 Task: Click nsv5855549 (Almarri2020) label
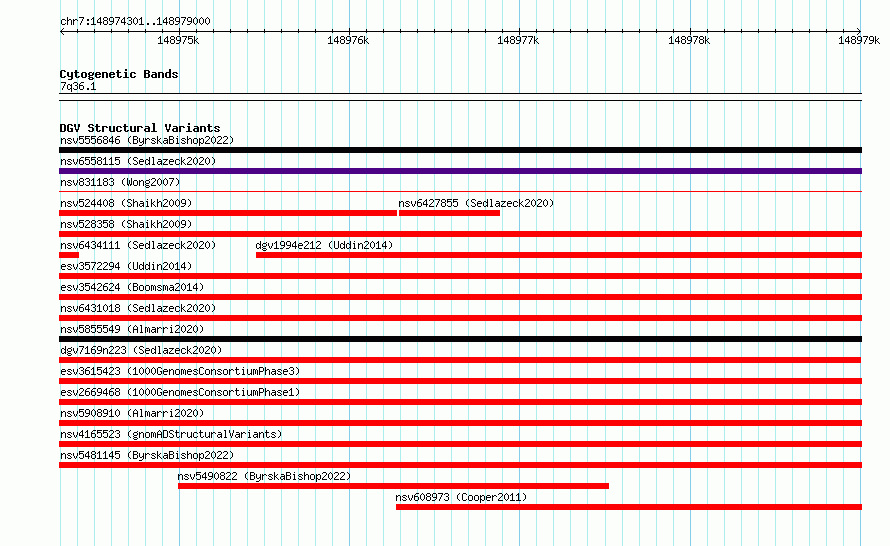tap(132, 329)
